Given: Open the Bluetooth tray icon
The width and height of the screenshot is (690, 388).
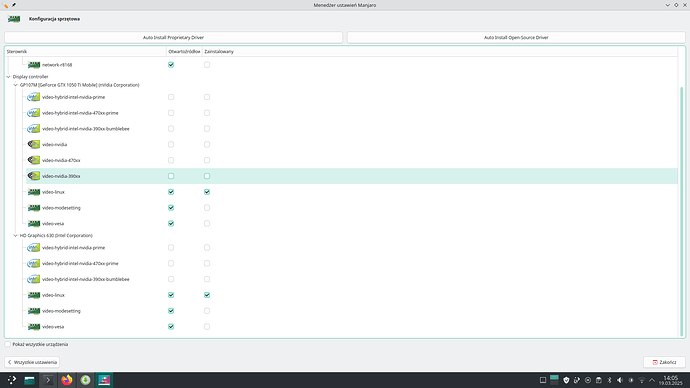Looking at the screenshot, I should pyautogui.click(x=609, y=380).
